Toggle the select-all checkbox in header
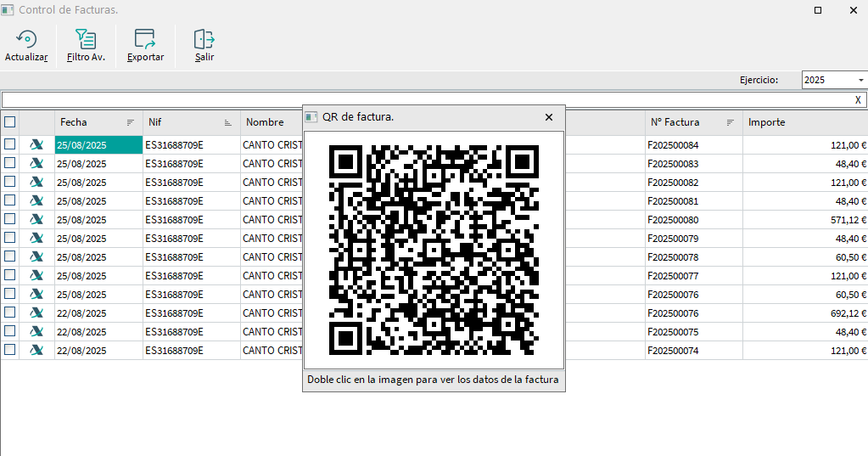The height and width of the screenshot is (456, 868). click(10, 122)
